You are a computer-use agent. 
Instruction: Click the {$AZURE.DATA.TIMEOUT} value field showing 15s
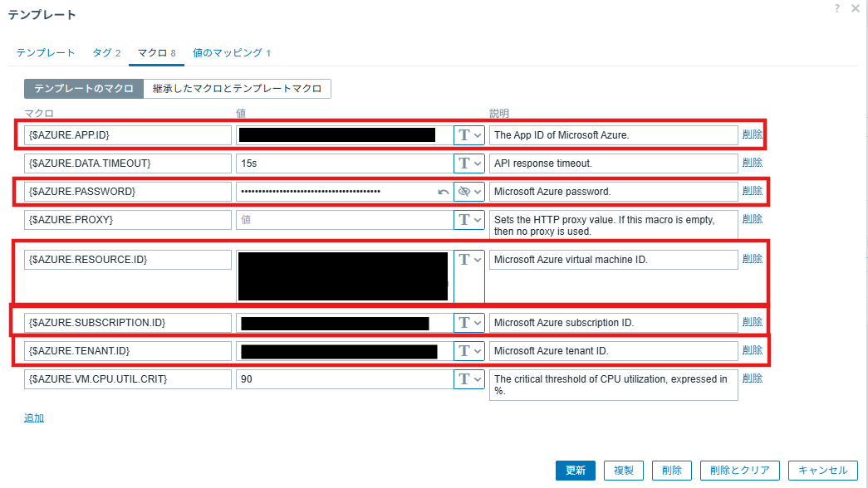pos(343,163)
